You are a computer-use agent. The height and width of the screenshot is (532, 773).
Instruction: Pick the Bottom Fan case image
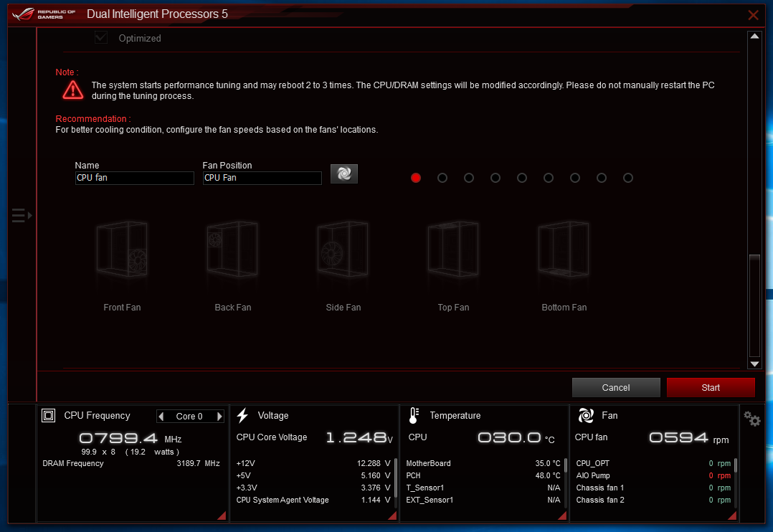564,249
